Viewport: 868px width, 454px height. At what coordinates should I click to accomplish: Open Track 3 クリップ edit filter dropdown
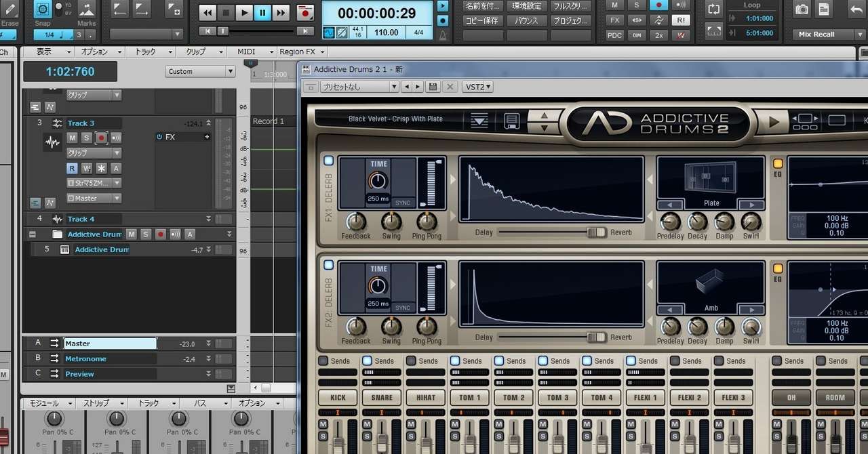(94, 153)
